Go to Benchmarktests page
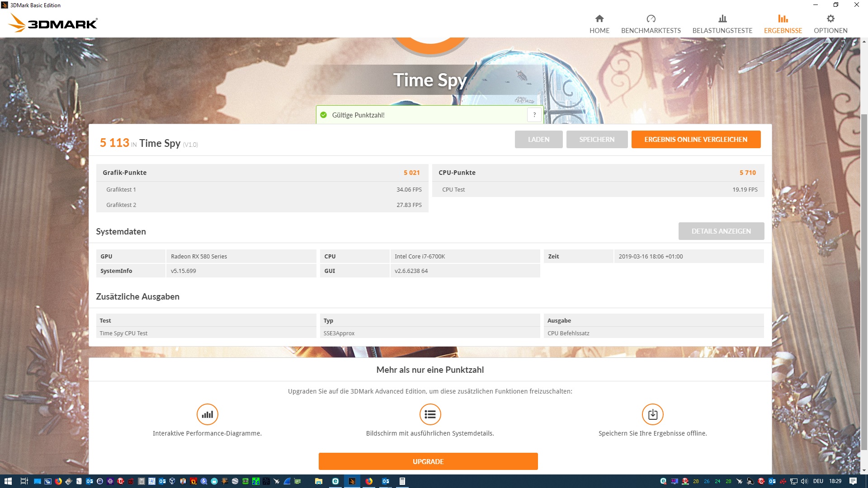Screen dimensions: 868x488 651,23
